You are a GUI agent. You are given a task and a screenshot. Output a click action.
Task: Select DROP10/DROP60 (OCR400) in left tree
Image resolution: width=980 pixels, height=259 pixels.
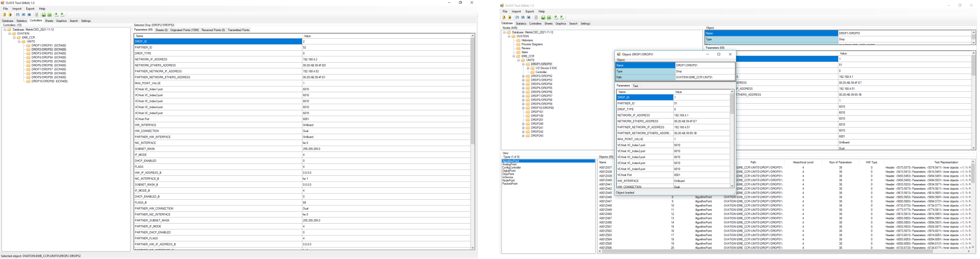[49, 81]
